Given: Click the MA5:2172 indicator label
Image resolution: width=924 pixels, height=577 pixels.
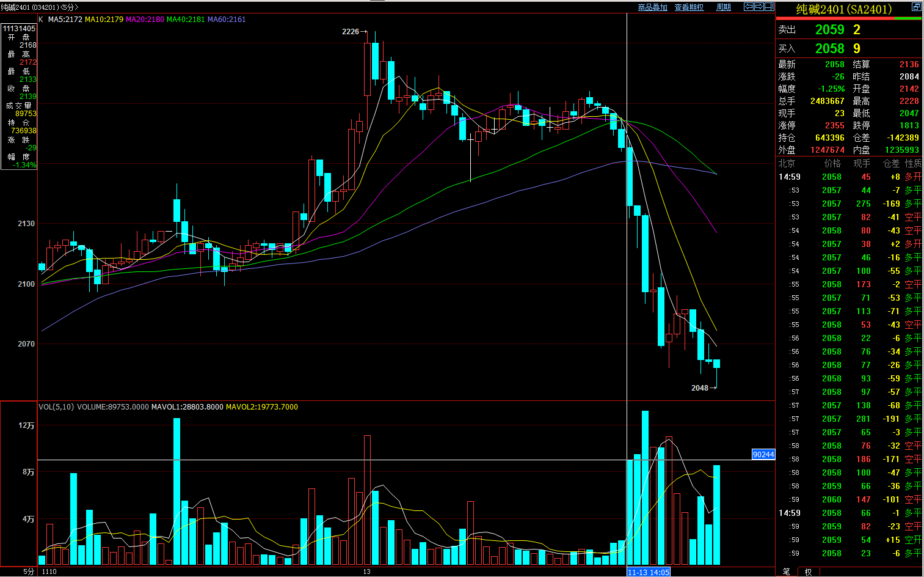Looking at the screenshot, I should coord(65,20).
